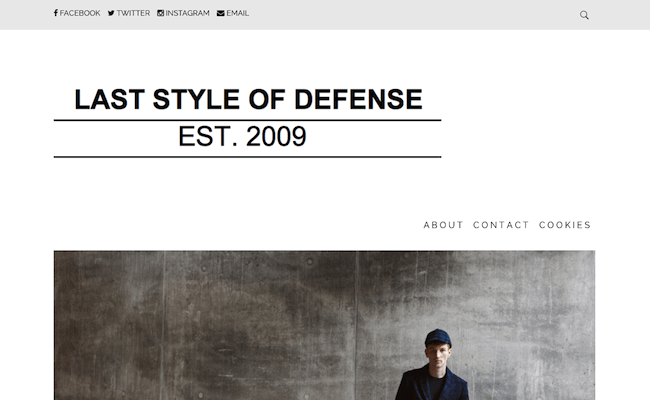This screenshot has width=650, height=400.
Task: Click the line above 'EST. 2009'
Action: (247, 120)
